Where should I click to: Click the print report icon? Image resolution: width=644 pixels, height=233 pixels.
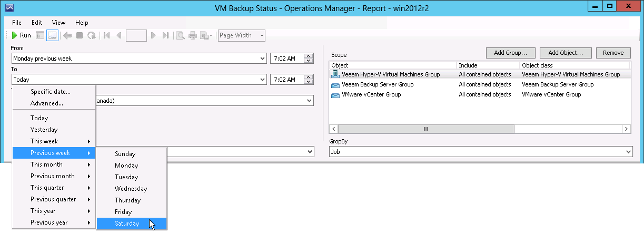click(192, 35)
